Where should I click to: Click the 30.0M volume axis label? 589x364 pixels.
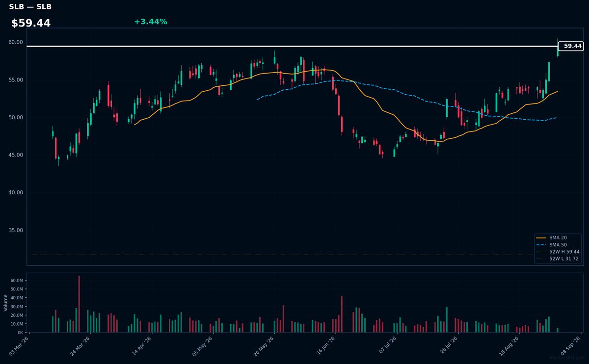pos(17,307)
